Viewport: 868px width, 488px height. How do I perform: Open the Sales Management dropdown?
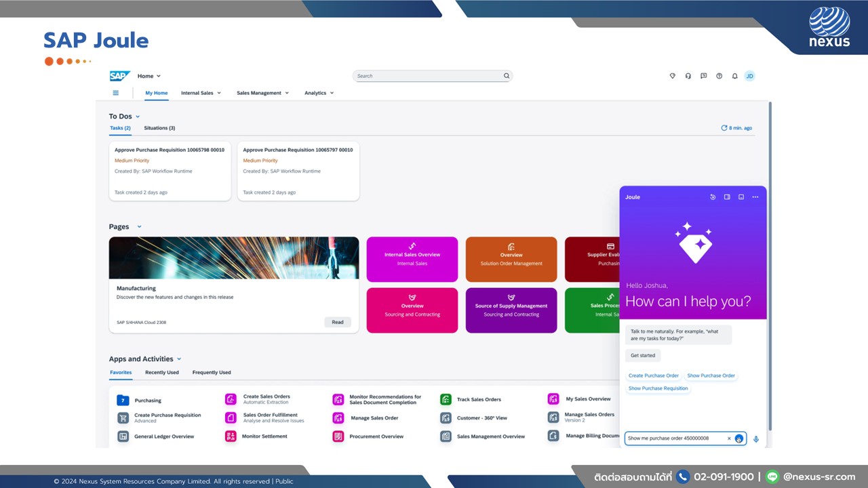click(262, 93)
